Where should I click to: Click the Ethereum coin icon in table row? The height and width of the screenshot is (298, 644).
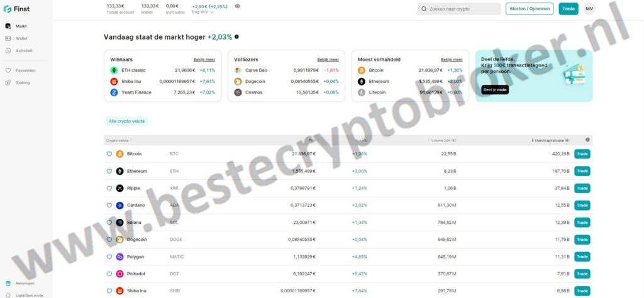coord(119,171)
